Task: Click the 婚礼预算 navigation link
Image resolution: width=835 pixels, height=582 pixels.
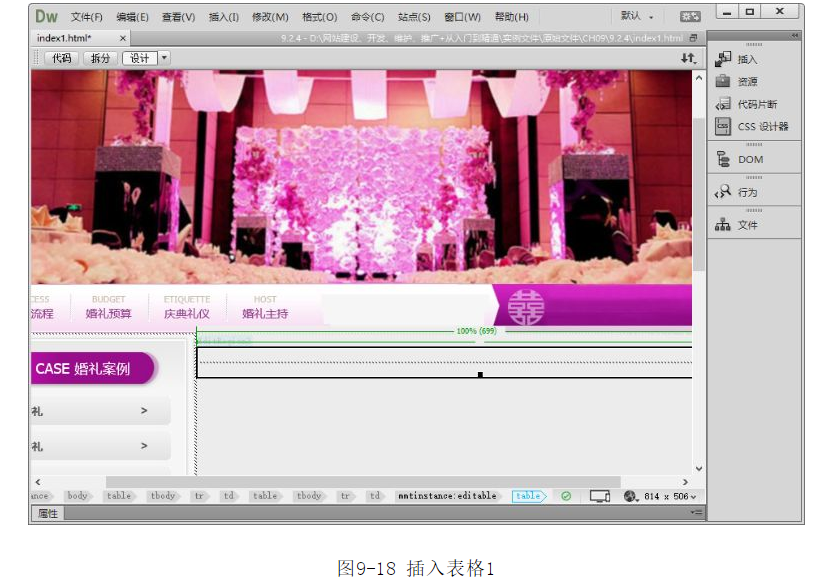Action: coord(108,313)
